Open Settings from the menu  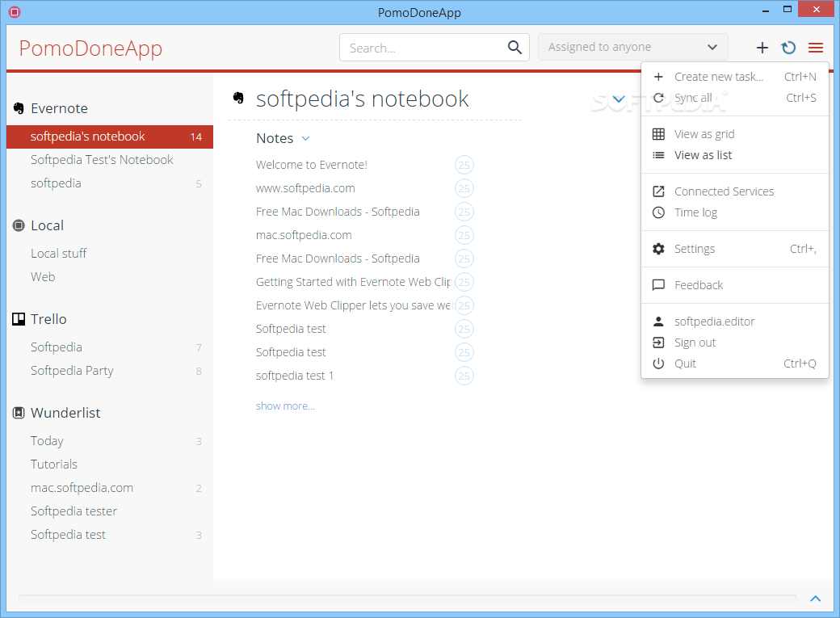click(735, 249)
